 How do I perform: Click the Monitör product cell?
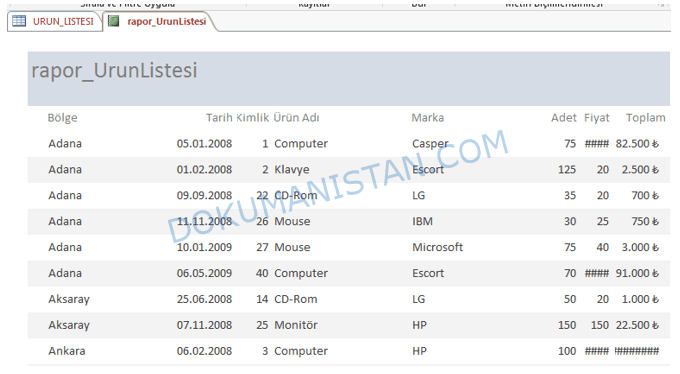(x=296, y=325)
